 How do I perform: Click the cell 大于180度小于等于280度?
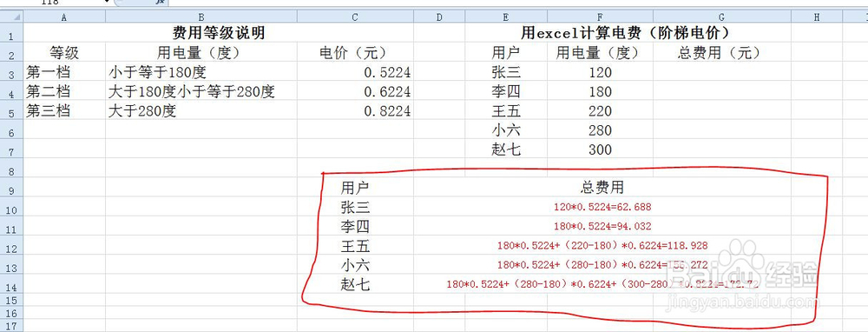201,91
